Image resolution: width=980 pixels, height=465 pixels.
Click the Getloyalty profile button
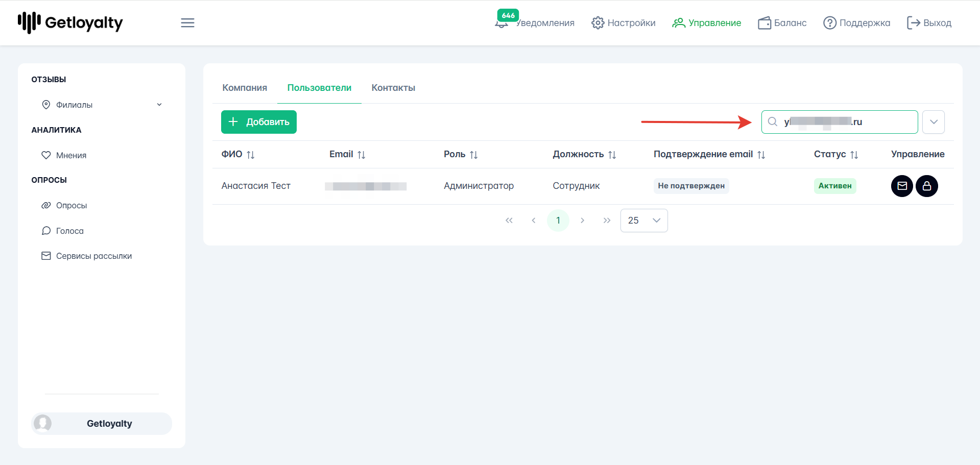(x=102, y=424)
